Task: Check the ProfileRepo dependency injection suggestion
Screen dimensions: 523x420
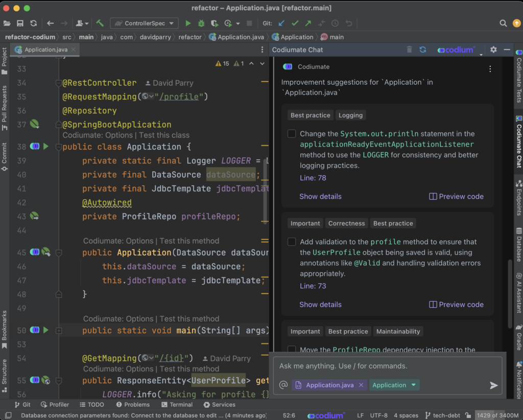Action: pos(292,349)
